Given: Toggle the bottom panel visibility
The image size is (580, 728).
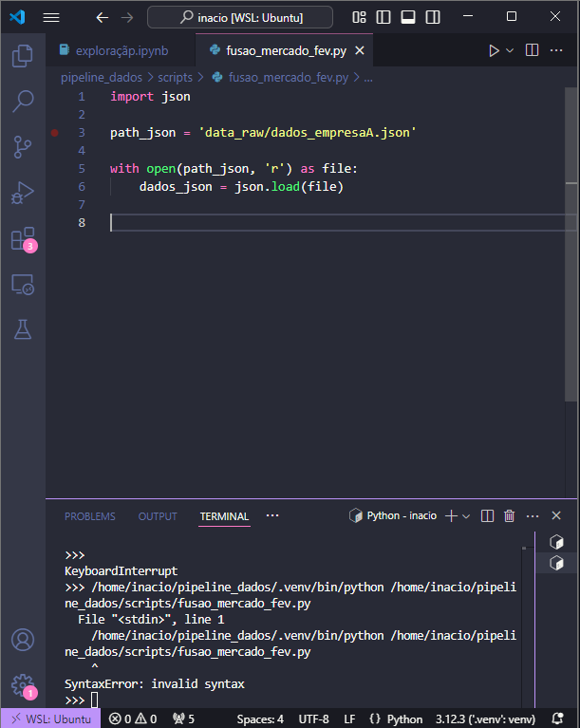Looking at the screenshot, I should (x=408, y=17).
